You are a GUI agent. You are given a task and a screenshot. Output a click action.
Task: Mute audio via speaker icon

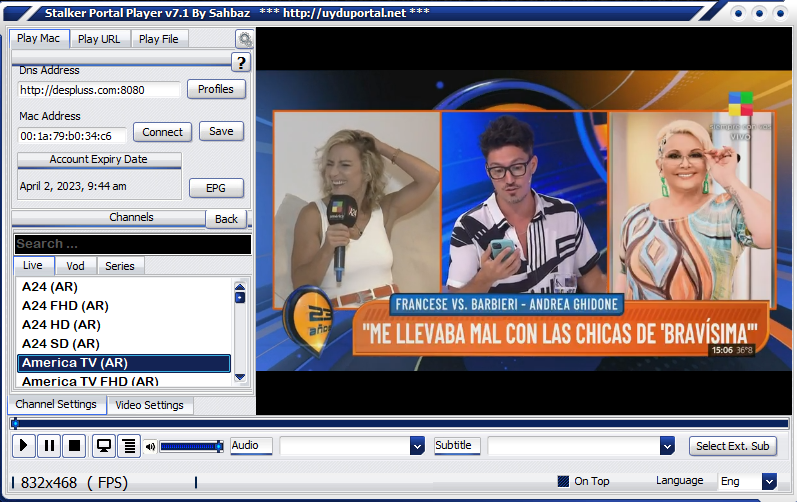tap(150, 447)
